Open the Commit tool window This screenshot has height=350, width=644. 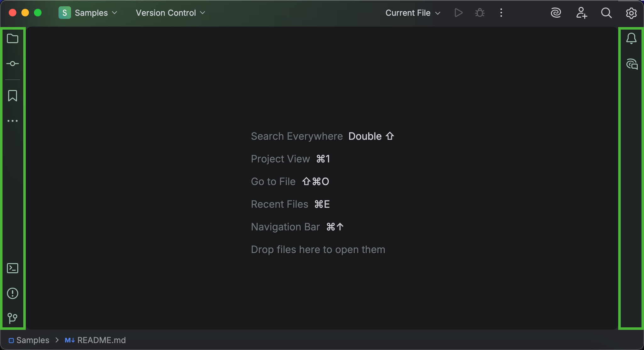click(13, 63)
